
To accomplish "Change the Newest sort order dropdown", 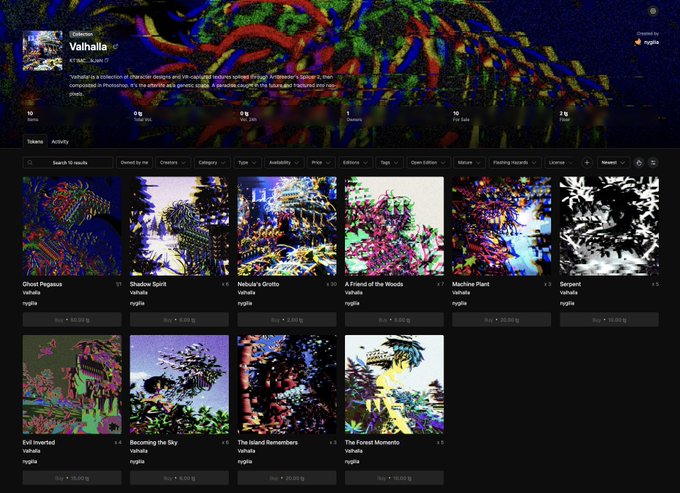I will point(613,163).
